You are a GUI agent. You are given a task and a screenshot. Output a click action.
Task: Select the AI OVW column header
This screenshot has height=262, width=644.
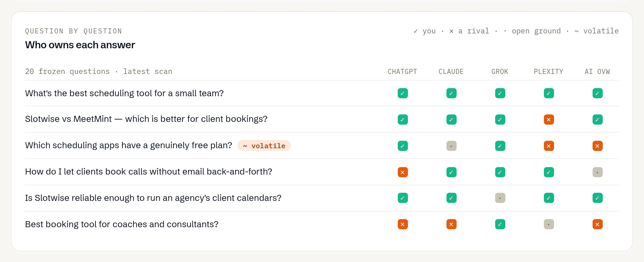(x=597, y=72)
